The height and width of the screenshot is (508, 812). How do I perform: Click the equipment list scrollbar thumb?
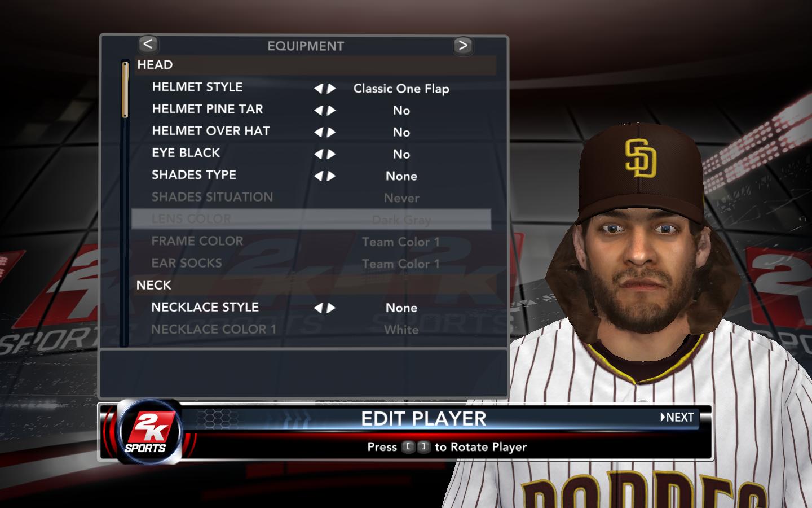pos(125,89)
